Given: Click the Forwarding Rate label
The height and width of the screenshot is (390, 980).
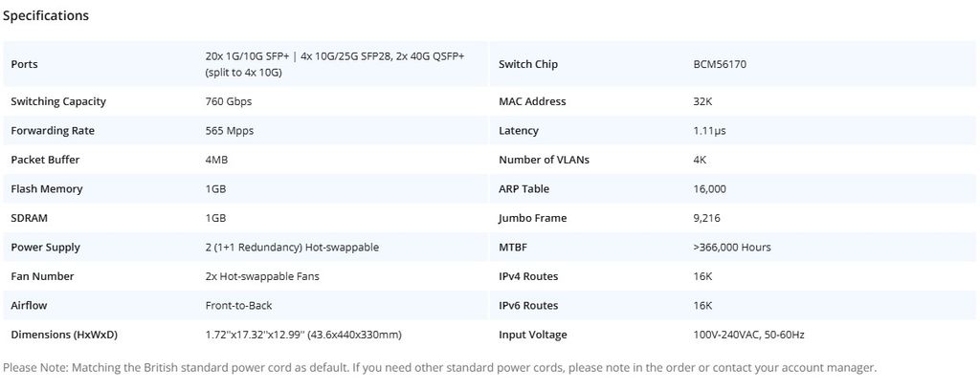Looking at the screenshot, I should point(53,131).
